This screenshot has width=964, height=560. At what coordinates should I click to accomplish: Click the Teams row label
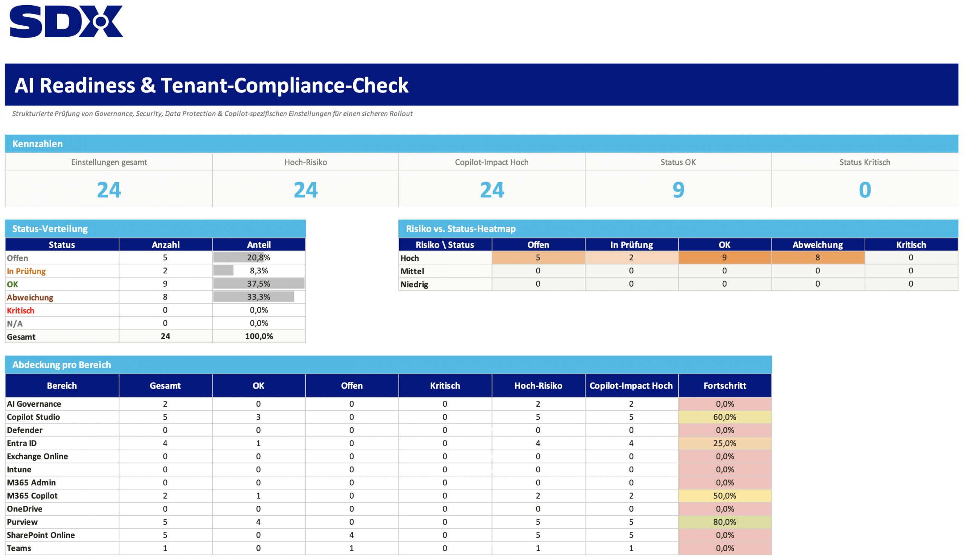tap(19, 548)
